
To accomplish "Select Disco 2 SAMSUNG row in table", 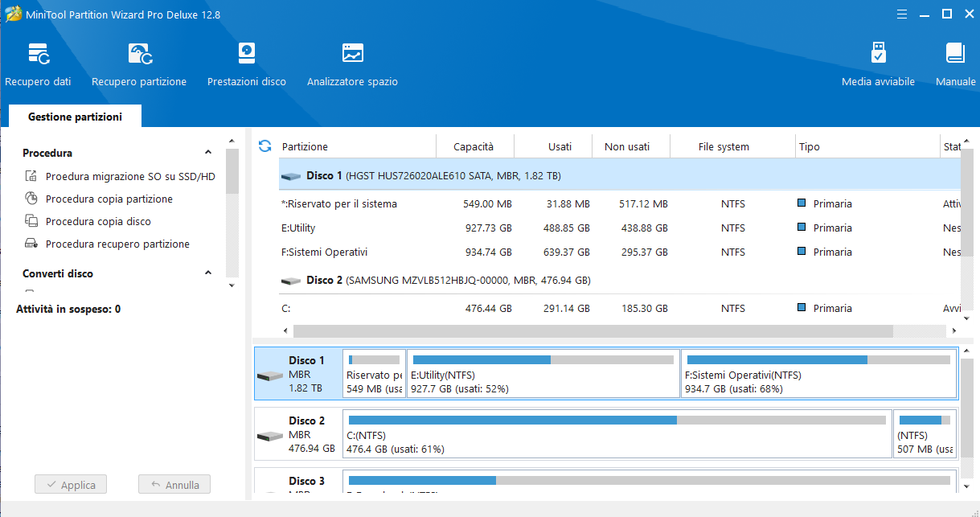I will (x=620, y=281).
